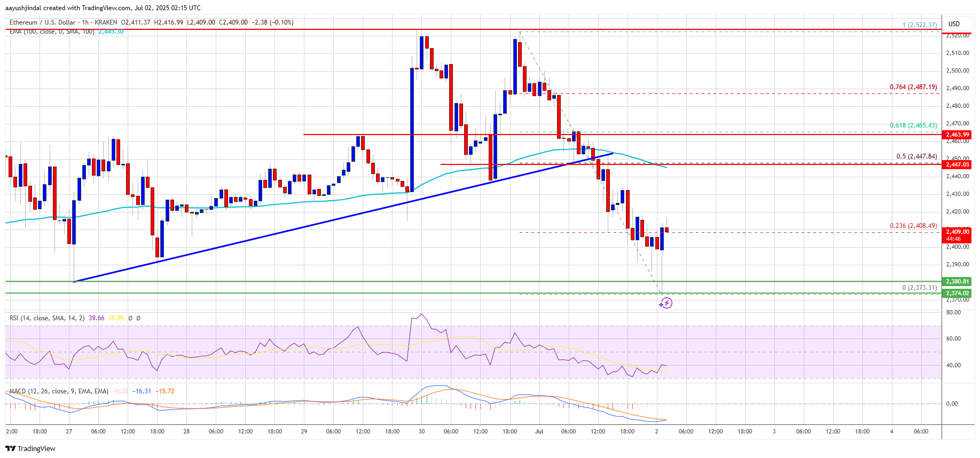Image resolution: width=980 pixels, height=458 pixels.
Task: Click the green 2,380.81 price tag
Action: point(957,281)
